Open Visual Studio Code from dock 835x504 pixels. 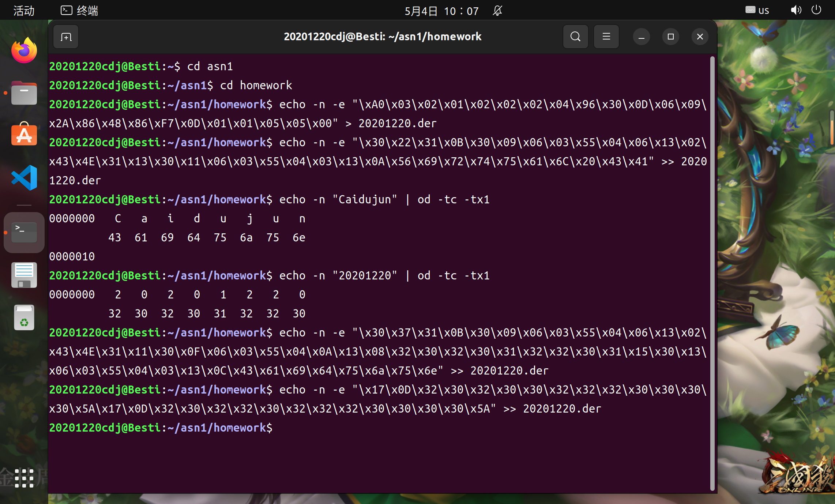point(24,178)
